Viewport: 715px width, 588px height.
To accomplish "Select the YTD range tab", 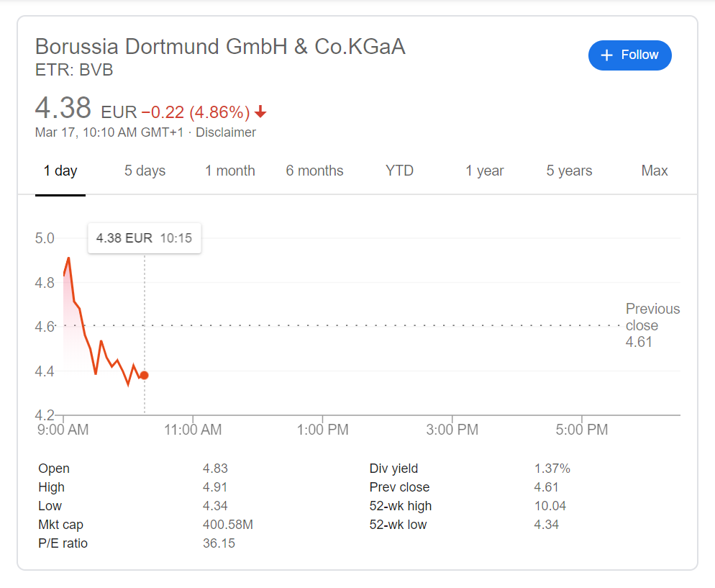I will coord(399,171).
